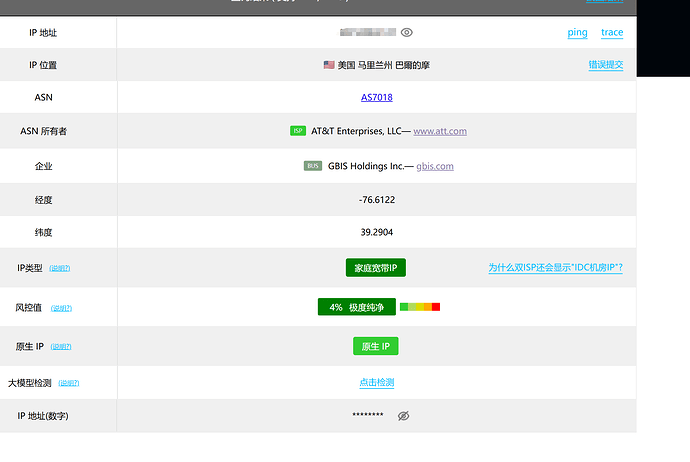Open 说明 help link next to 原生 IP
This screenshot has width=690, height=462.
pyautogui.click(x=61, y=347)
